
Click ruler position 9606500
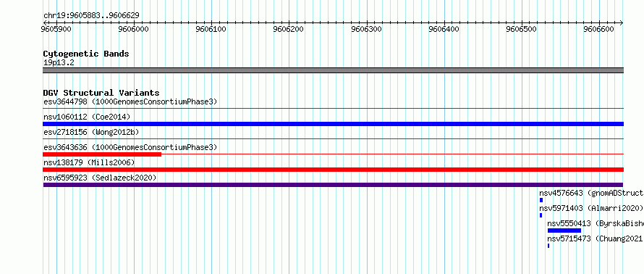tap(522, 29)
